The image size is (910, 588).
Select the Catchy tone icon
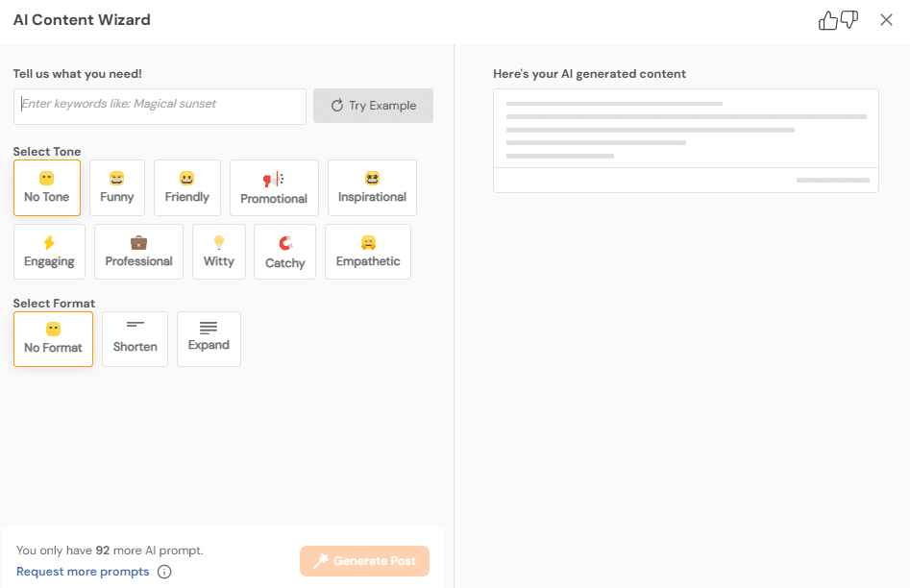tap(284, 251)
